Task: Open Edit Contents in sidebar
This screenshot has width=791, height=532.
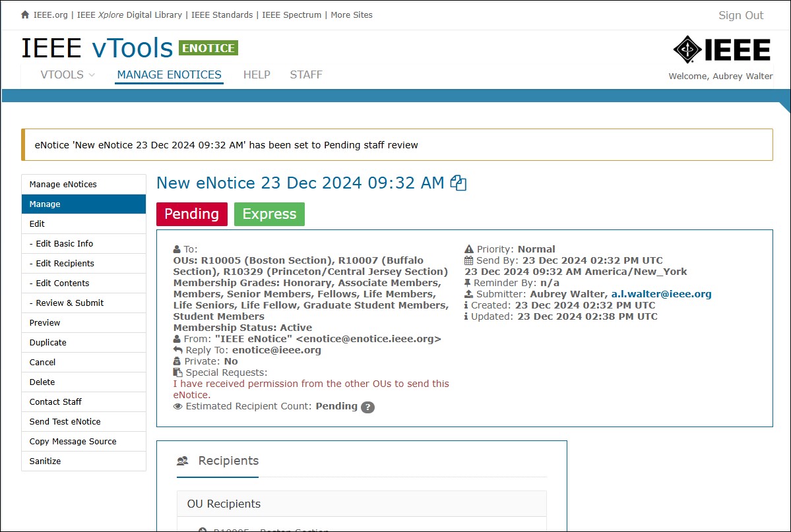Action: pyautogui.click(x=84, y=283)
